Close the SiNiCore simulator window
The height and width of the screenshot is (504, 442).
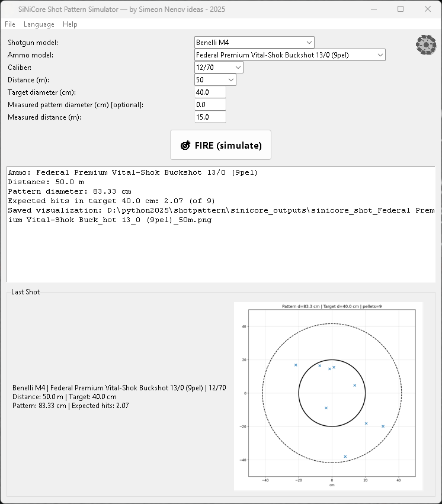click(x=428, y=9)
